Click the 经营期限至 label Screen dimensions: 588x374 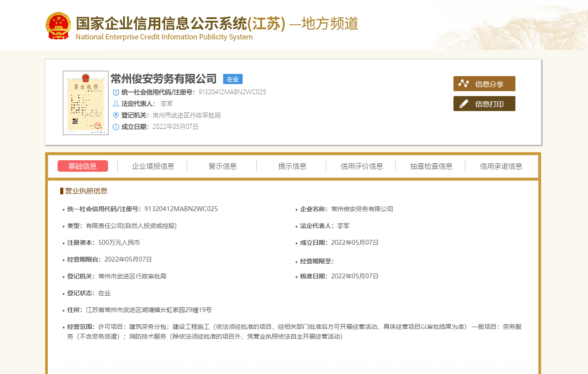pos(317,262)
